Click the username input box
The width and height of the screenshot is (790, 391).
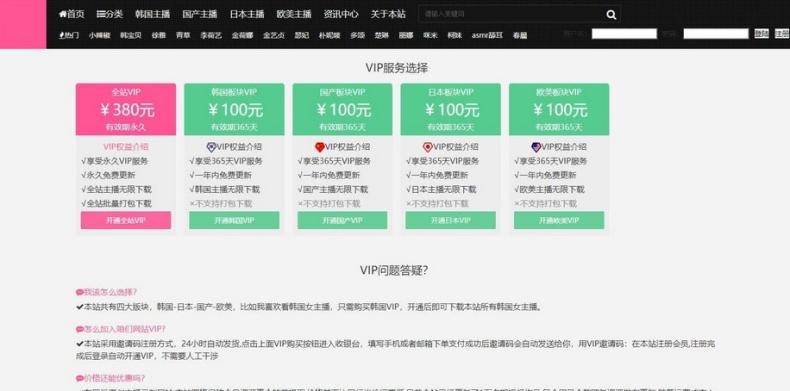[x=624, y=34]
